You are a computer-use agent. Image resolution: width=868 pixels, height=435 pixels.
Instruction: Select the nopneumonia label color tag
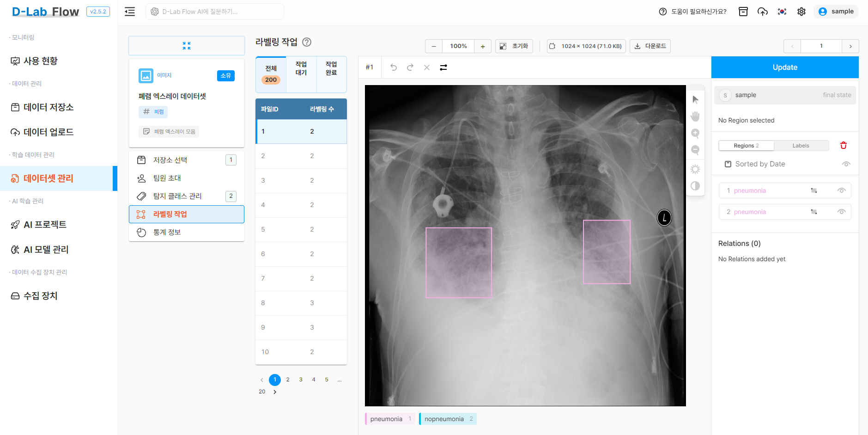coord(448,419)
